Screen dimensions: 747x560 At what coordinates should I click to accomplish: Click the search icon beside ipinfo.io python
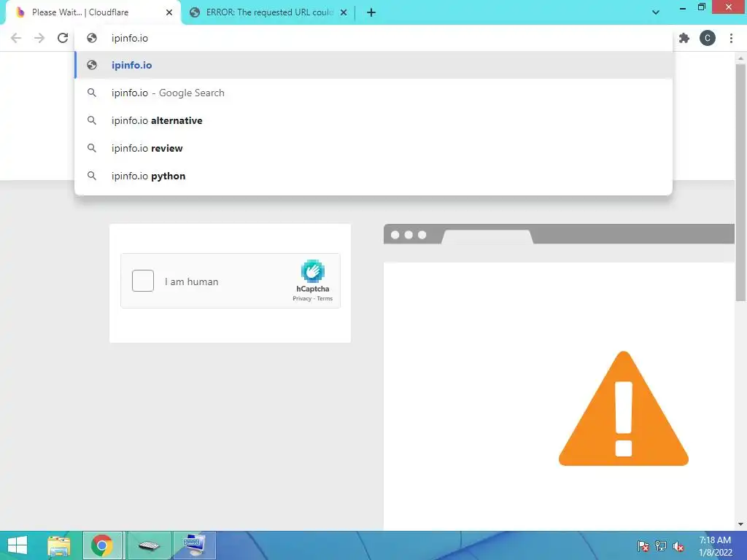[92, 176]
